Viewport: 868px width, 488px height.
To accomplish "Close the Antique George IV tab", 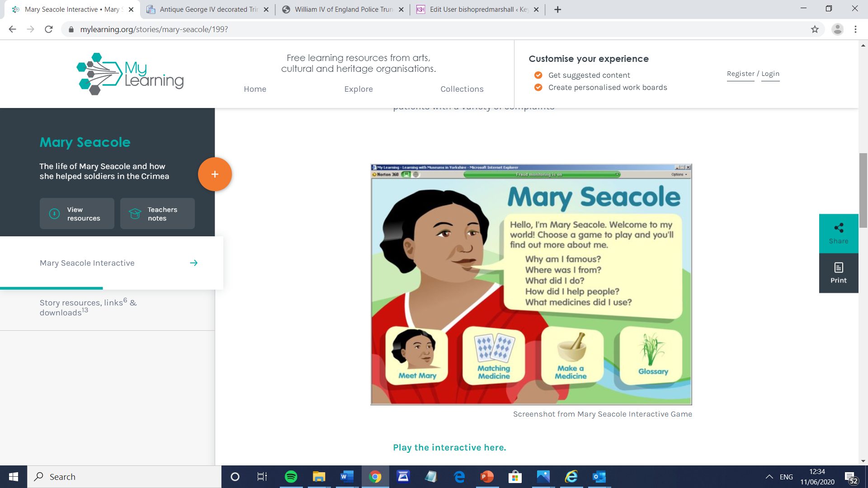I will [x=266, y=9].
